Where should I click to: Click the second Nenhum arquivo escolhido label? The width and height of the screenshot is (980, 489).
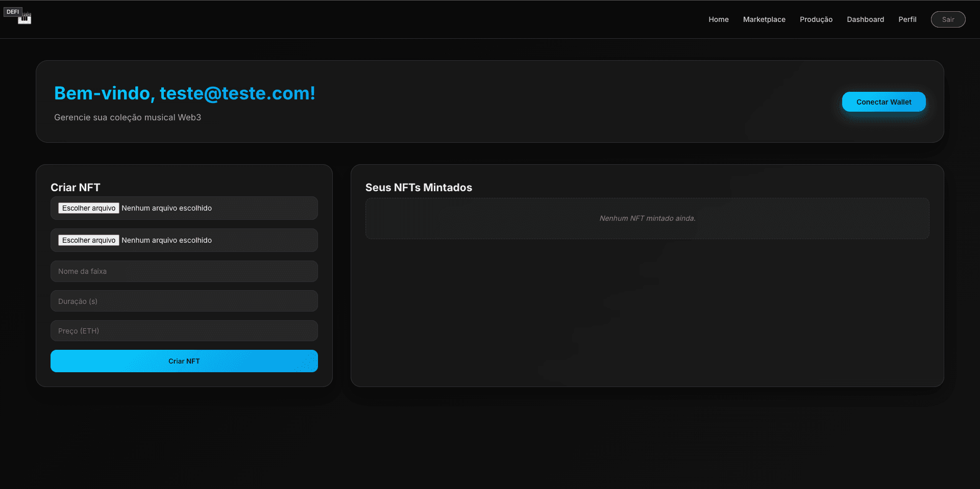coord(166,240)
